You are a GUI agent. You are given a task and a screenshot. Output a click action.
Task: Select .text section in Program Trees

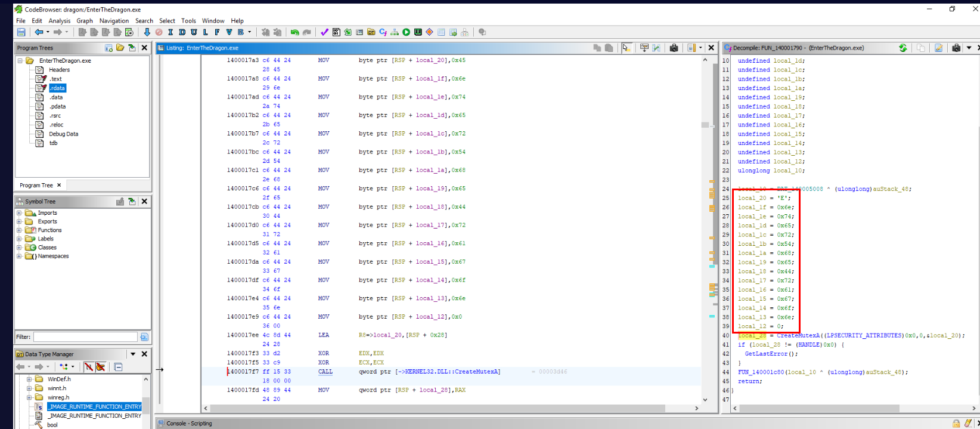(55, 79)
